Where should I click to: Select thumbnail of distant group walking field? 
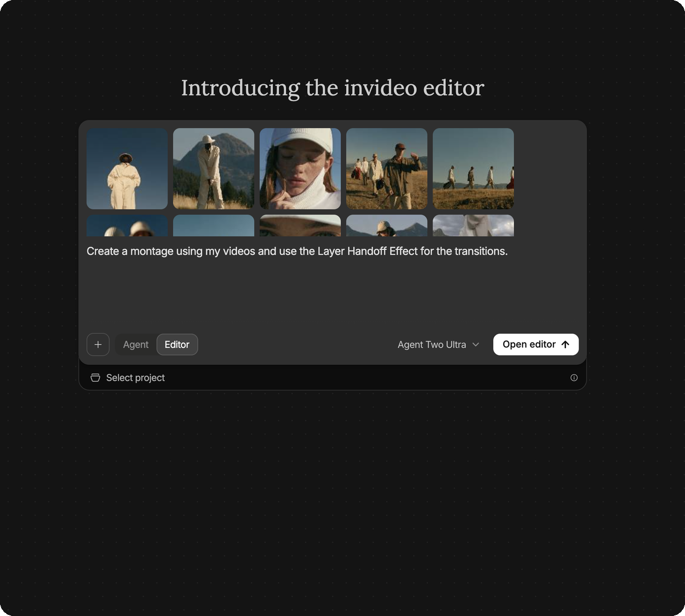click(473, 169)
